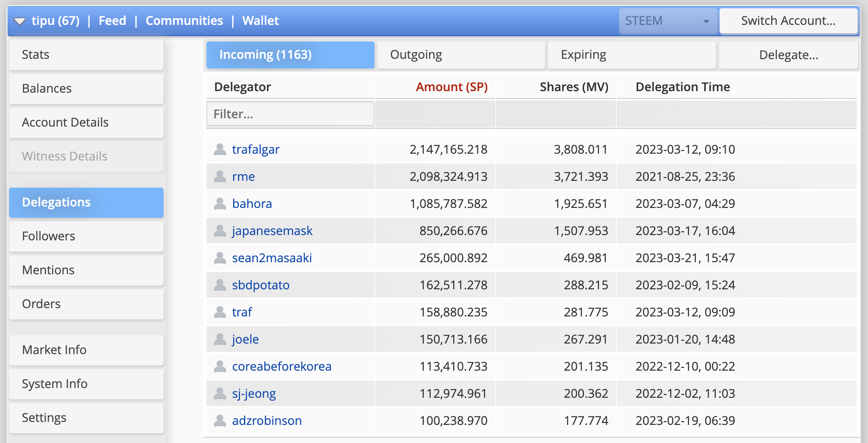868x443 pixels.
Task: Open the account menu triangle beside tipu
Action: (20, 21)
